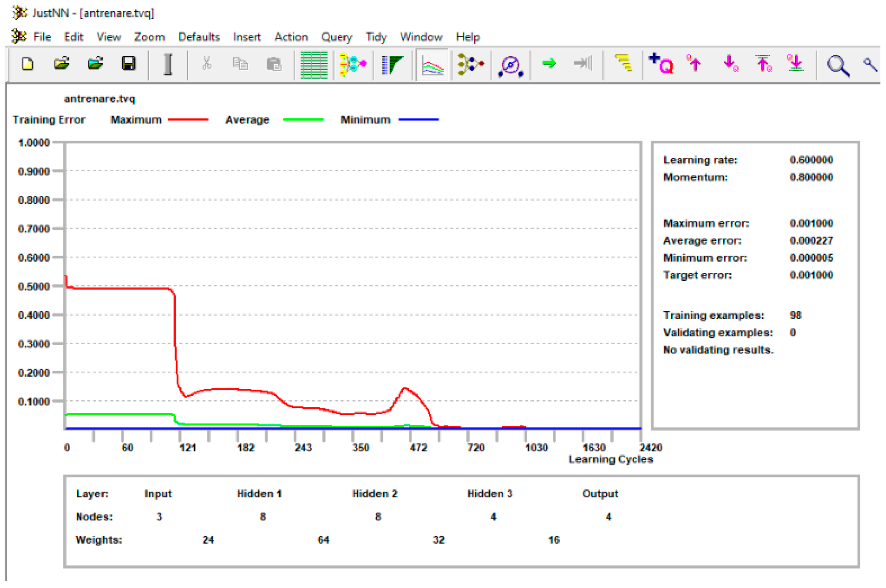Click the New file toolbar icon

27,64
